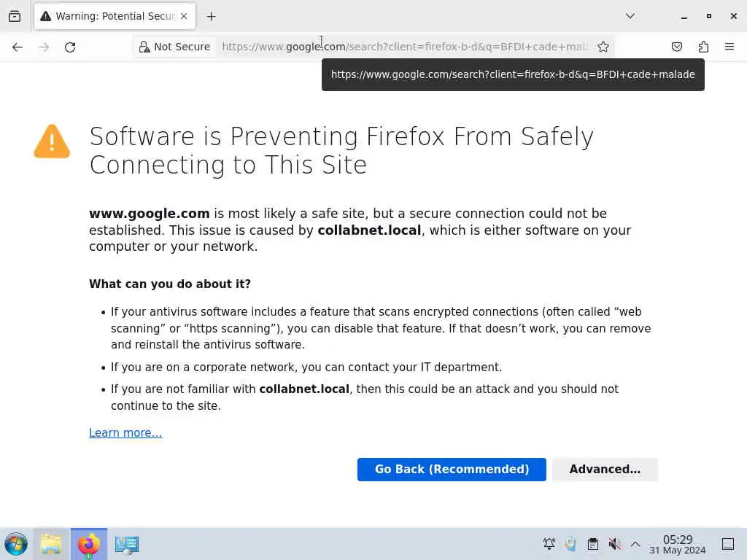Open the Learn more… link
Viewport: 747px width, 560px height.
pyautogui.click(x=125, y=433)
